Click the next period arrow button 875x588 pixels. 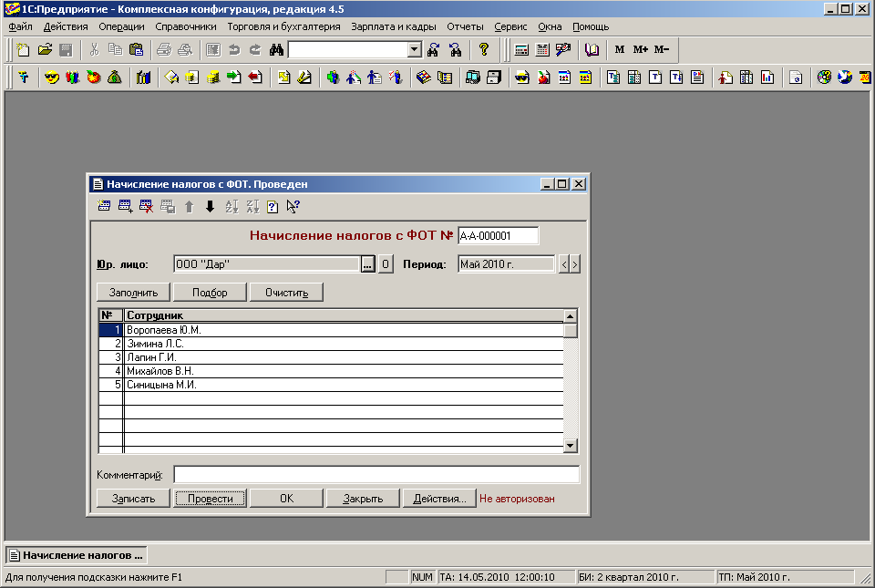tap(575, 264)
